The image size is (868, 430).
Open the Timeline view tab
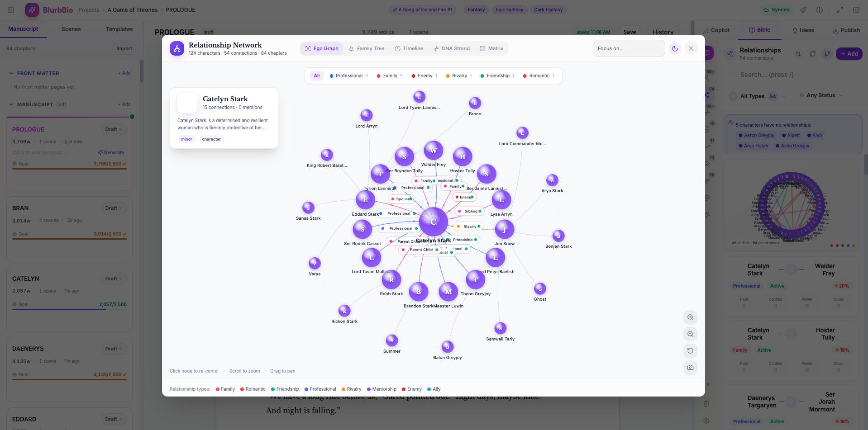(409, 48)
